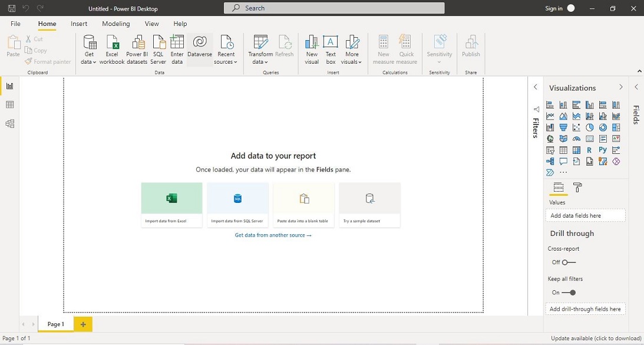Choose the Area chart visualization
This screenshot has width=644, height=345.
[563, 116]
